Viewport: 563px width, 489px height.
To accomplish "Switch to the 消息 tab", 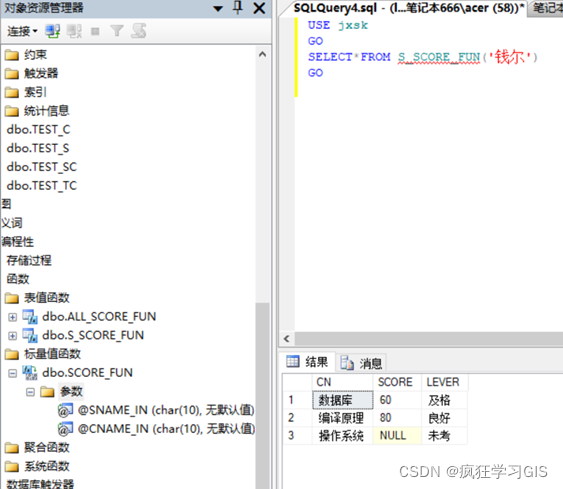I will coord(361,363).
